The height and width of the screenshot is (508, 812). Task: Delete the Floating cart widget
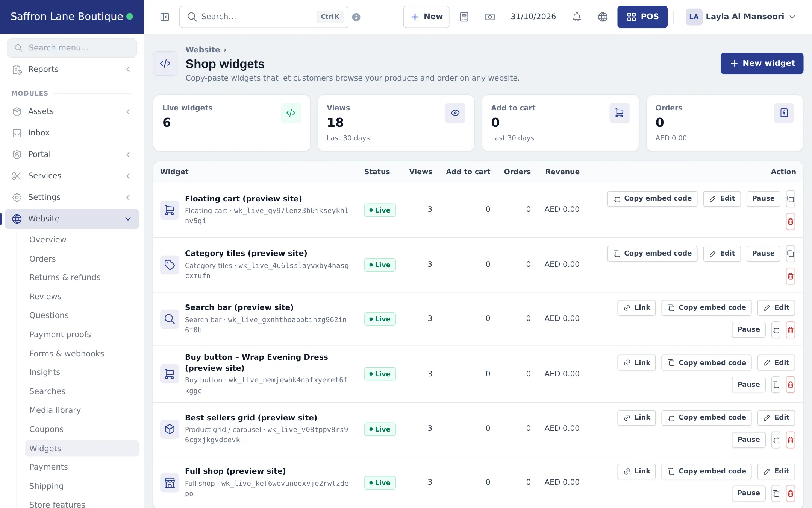pos(790,221)
